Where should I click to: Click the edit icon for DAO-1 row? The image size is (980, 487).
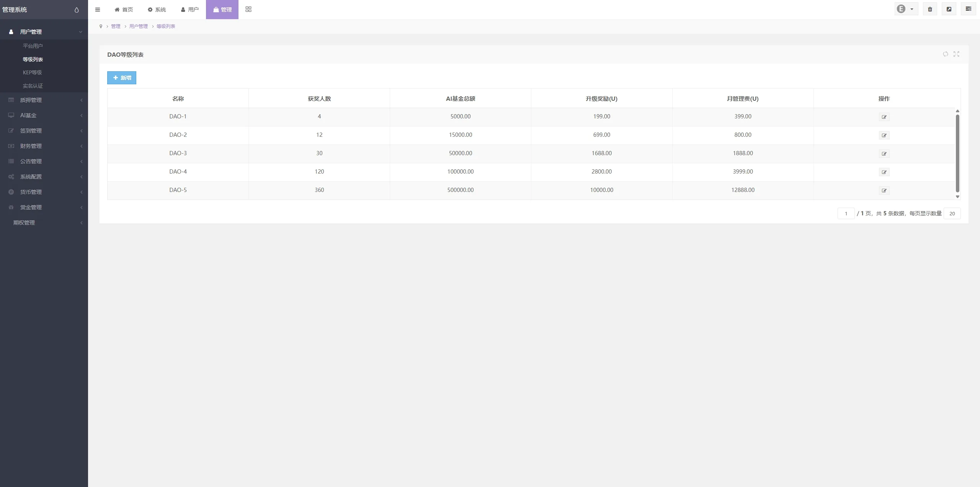click(x=884, y=117)
